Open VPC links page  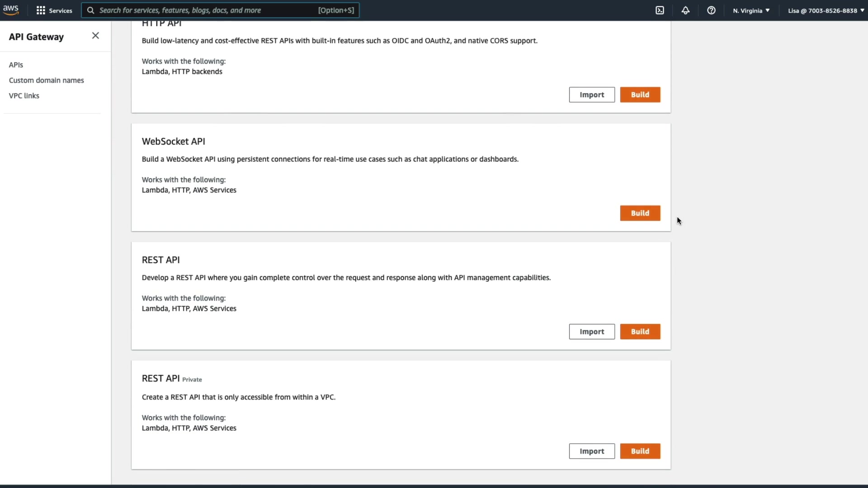(24, 95)
